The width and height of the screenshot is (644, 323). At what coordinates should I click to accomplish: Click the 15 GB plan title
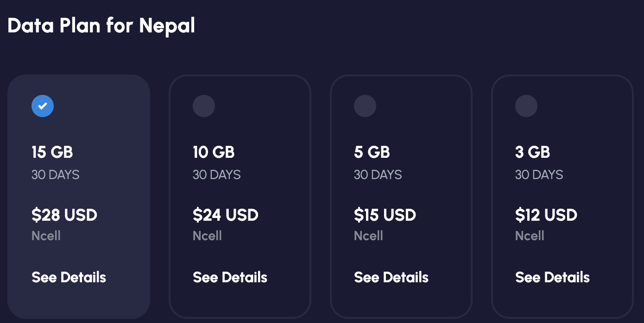point(52,152)
